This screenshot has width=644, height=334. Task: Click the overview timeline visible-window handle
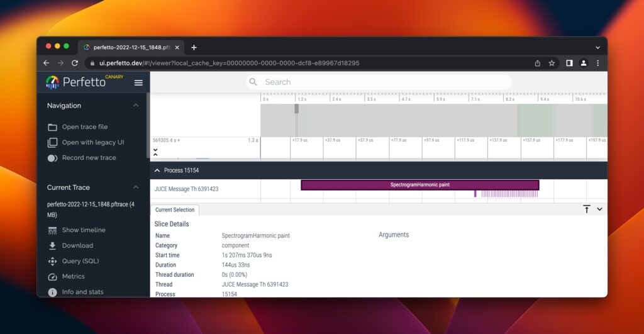[x=297, y=109]
